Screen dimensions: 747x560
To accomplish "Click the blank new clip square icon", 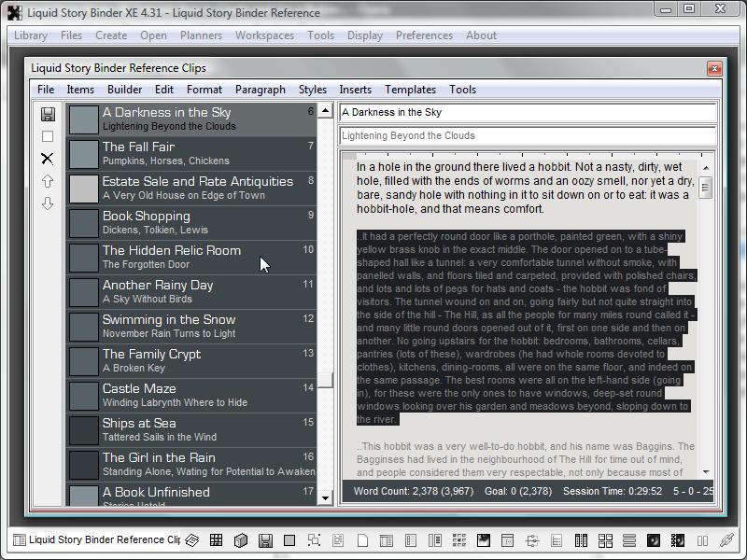I will tap(48, 136).
